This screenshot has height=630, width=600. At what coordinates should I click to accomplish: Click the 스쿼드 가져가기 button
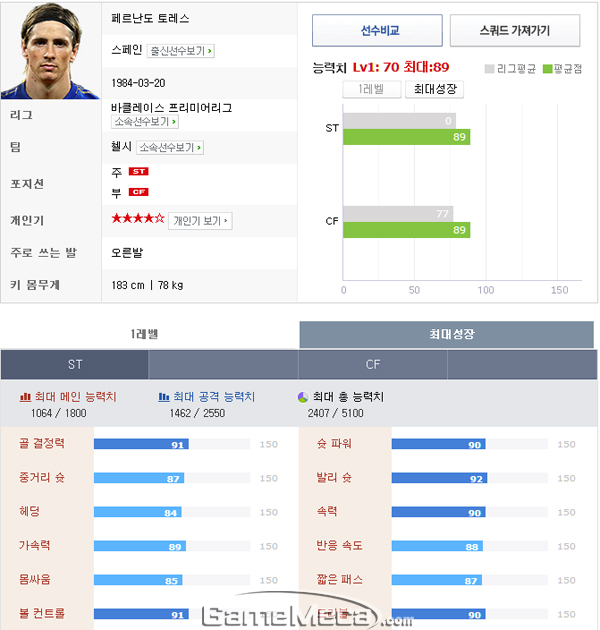point(515,31)
